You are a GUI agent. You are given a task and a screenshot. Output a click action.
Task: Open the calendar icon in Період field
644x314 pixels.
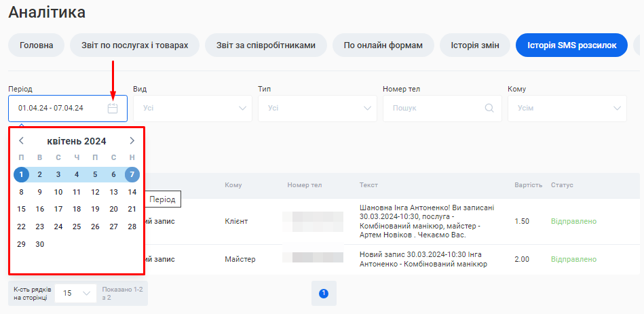coord(113,108)
